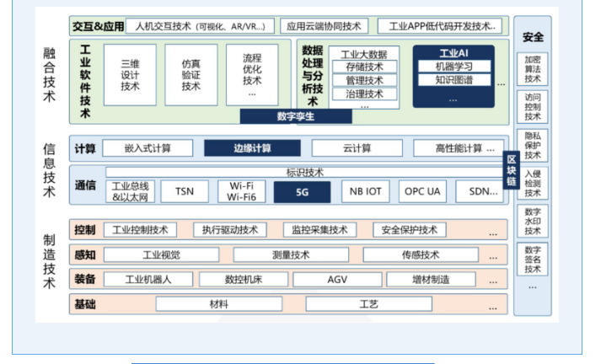Select the TSN box
The image size is (601, 364).
pyautogui.click(x=185, y=191)
